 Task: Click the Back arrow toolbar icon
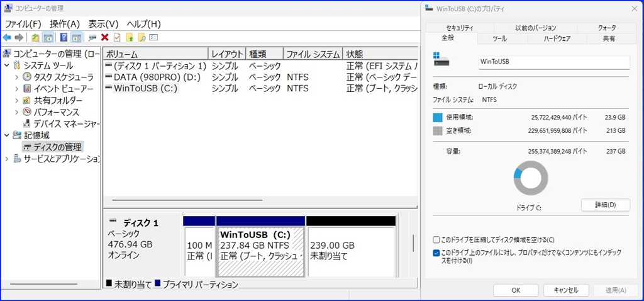[x=7, y=37]
